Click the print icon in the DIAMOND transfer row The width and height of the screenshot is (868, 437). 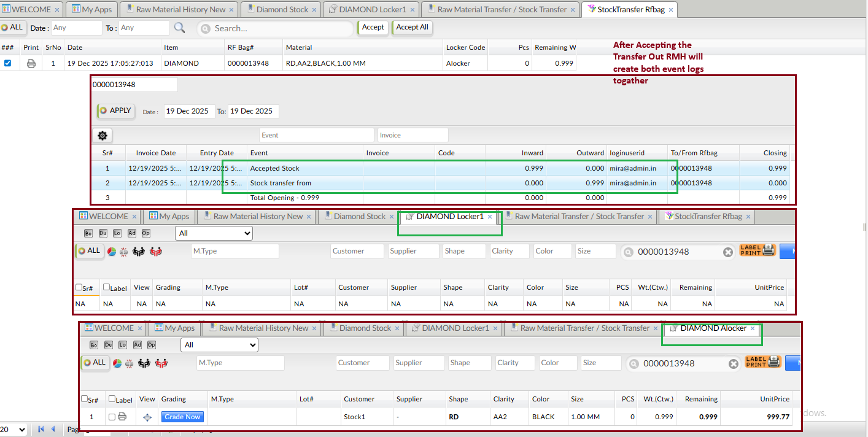(31, 63)
